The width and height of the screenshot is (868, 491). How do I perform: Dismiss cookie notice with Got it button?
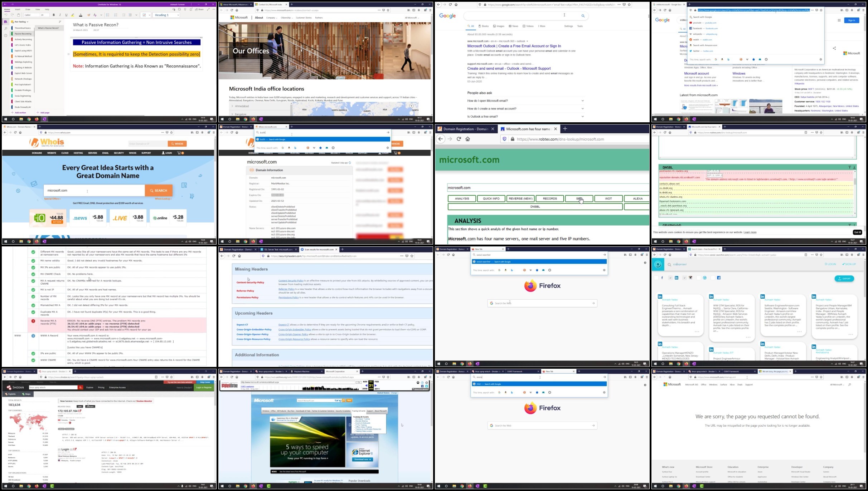857,232
